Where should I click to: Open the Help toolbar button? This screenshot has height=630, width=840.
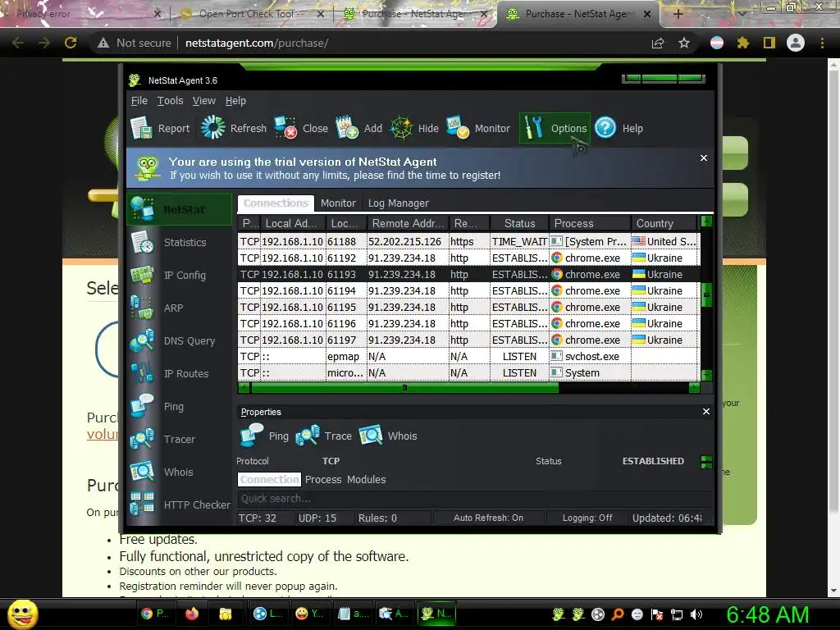click(619, 129)
